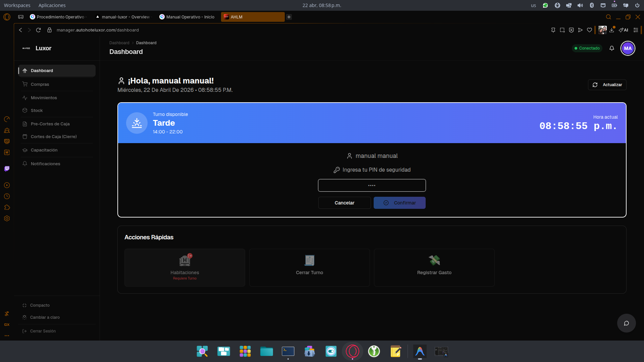The width and height of the screenshot is (644, 362).
Task: Click the volume icon in system tray
Action: [x=580, y=5]
